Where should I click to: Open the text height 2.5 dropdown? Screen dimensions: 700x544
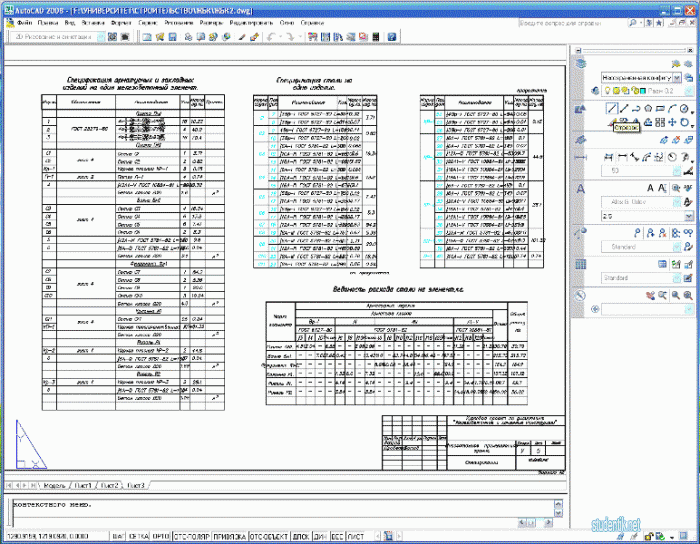pos(689,216)
